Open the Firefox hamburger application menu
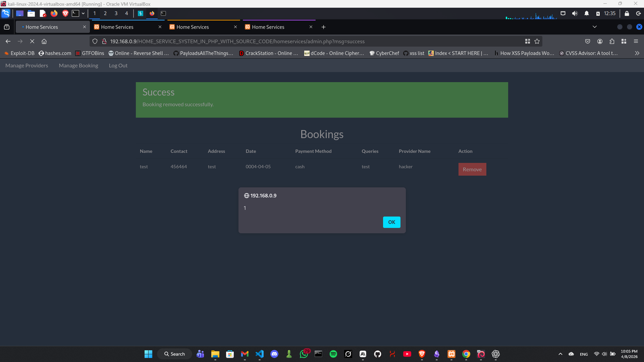This screenshot has width=644, height=362. coord(636,41)
